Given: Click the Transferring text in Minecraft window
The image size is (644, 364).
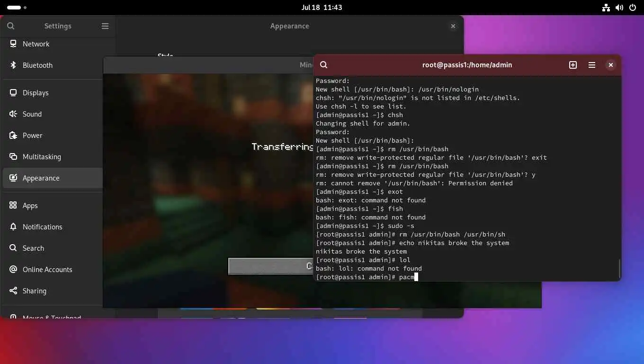Looking at the screenshot, I should click(282, 147).
